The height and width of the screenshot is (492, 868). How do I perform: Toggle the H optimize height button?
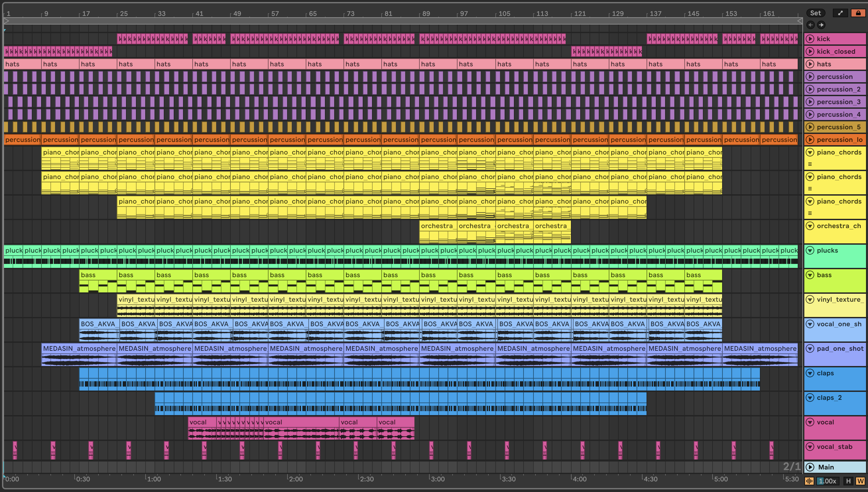[x=848, y=481]
